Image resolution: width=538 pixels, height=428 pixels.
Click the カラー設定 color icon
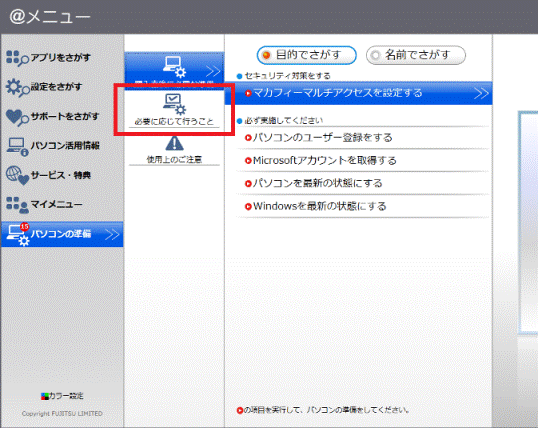tap(44, 397)
